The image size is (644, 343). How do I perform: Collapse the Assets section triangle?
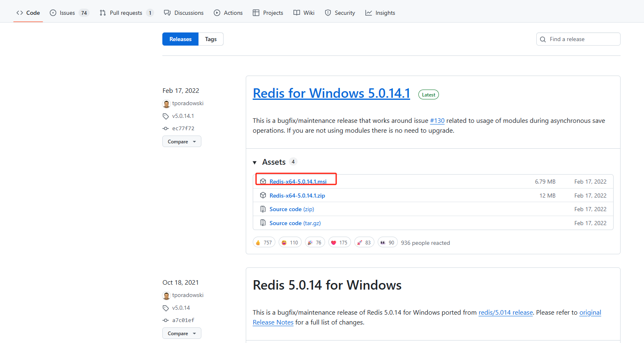coord(255,163)
